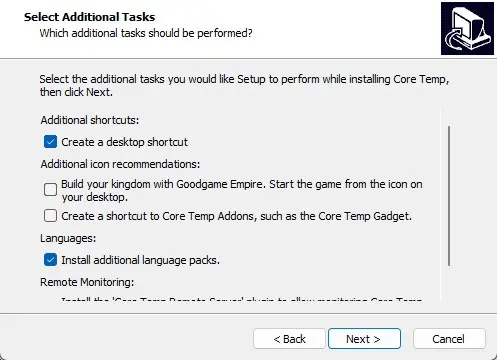Cancel the Core Temp setup
The height and width of the screenshot is (360, 497).
click(449, 339)
